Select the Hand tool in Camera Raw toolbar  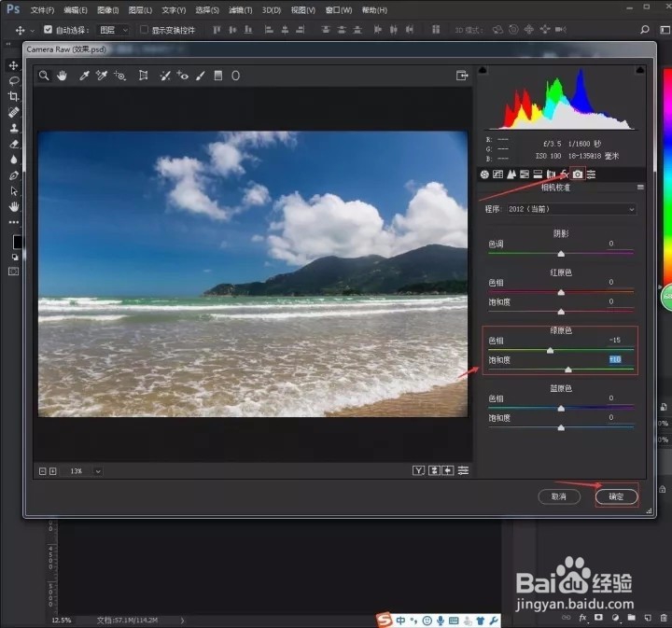pyautogui.click(x=63, y=76)
